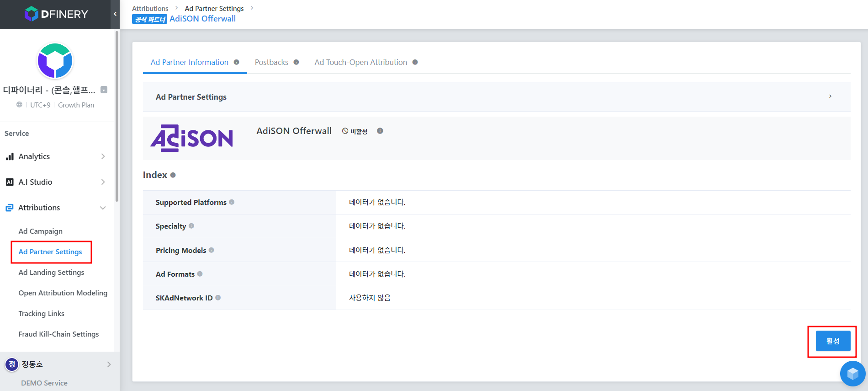This screenshot has width=868, height=391.
Task: Click the DEMO Service label
Action: pos(44,383)
